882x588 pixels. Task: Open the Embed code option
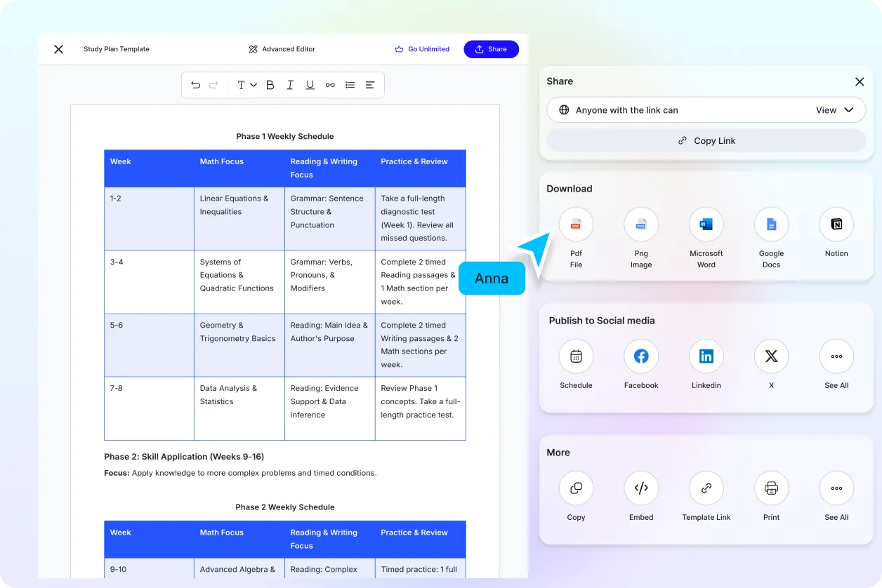pyautogui.click(x=641, y=488)
